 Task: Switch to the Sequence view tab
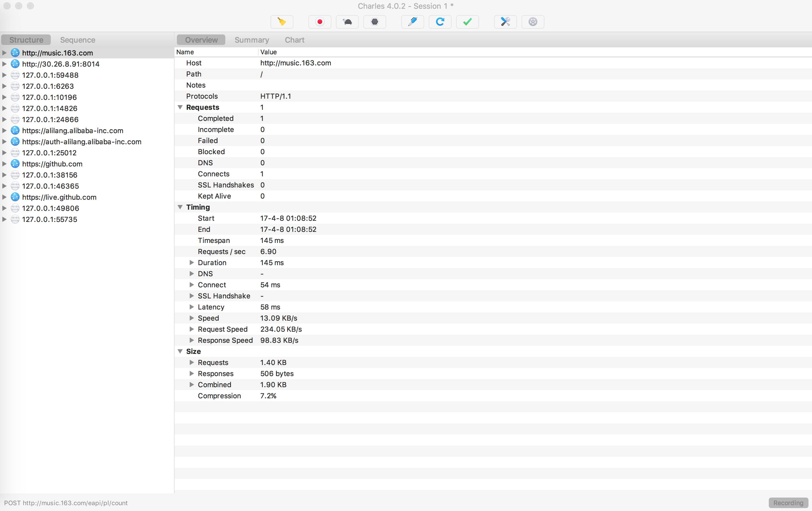coord(78,40)
